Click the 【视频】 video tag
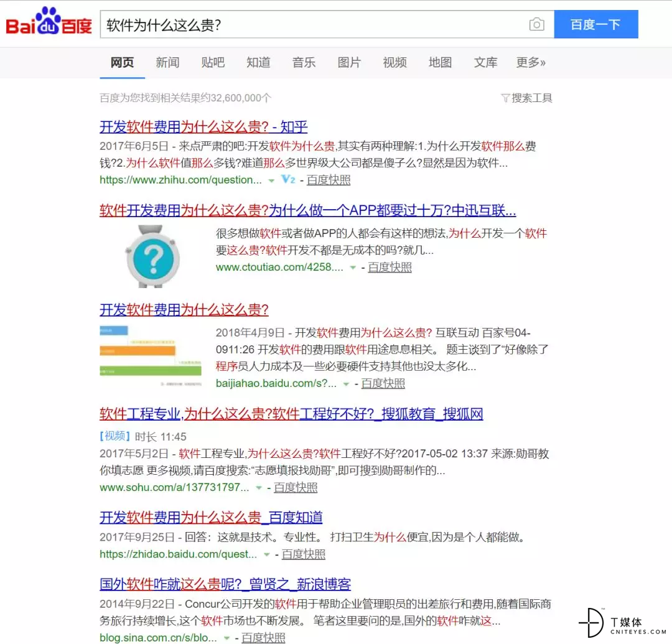Image resolution: width=672 pixels, height=644 pixels. [115, 436]
